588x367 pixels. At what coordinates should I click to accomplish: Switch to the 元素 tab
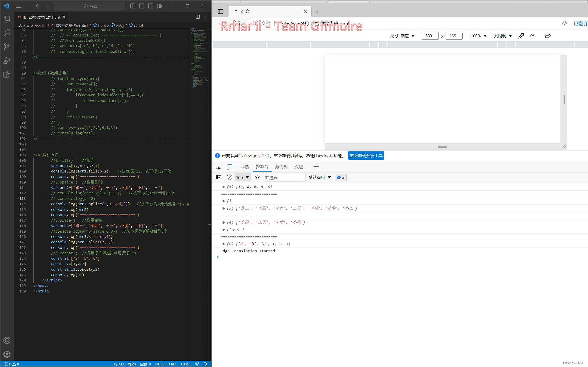244,167
